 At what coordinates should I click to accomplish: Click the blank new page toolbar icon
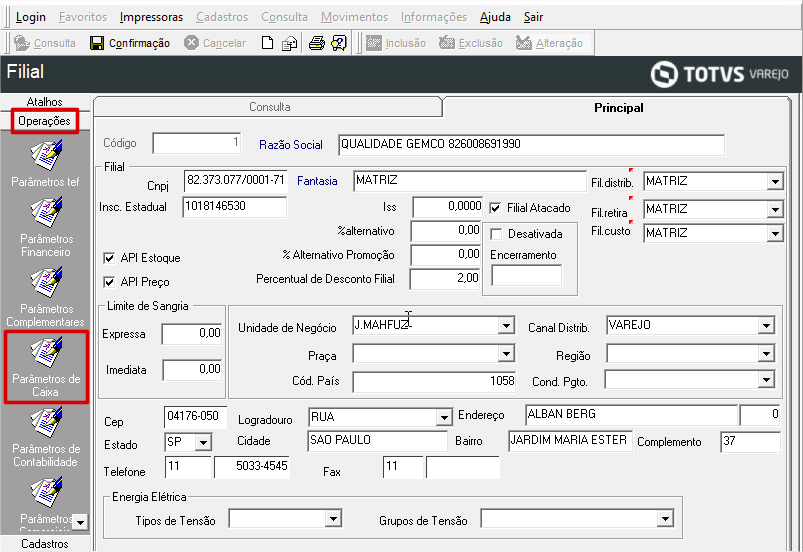[x=267, y=43]
